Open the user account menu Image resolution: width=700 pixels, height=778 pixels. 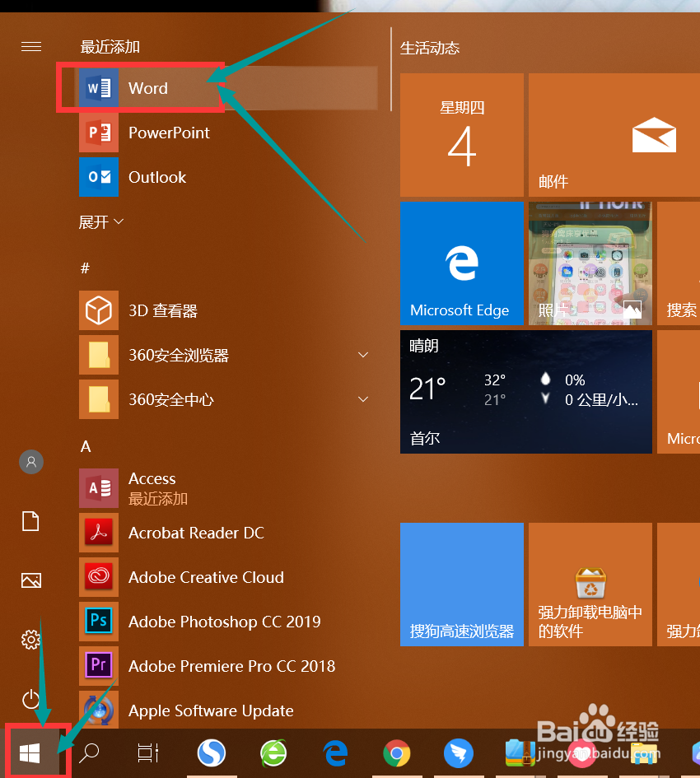(30, 462)
